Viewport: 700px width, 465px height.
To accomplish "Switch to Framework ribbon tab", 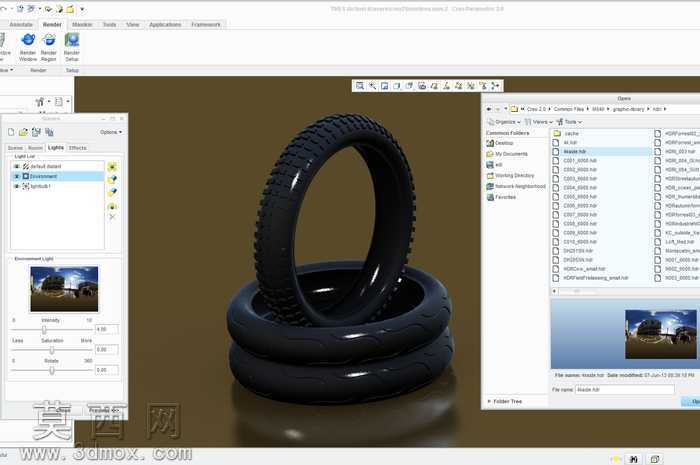I will [x=206, y=25].
